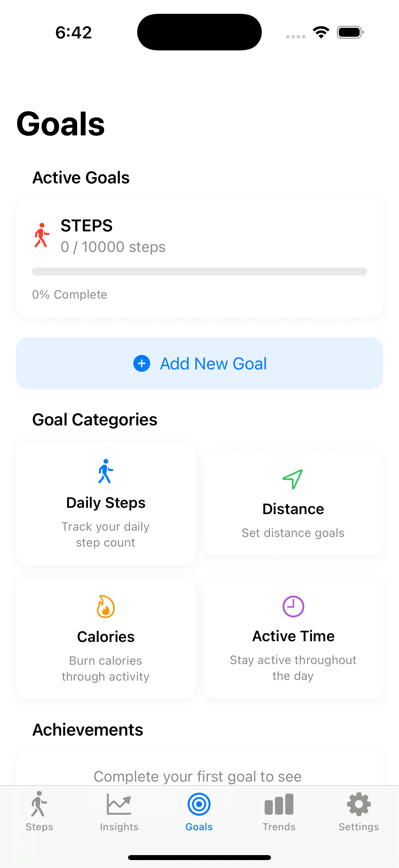Tap the purple Active Time clock icon
Viewport: 399px width, 868px height.
coord(293,606)
